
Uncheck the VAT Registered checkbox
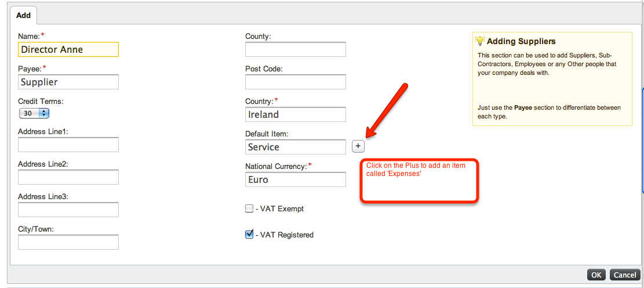coord(249,235)
